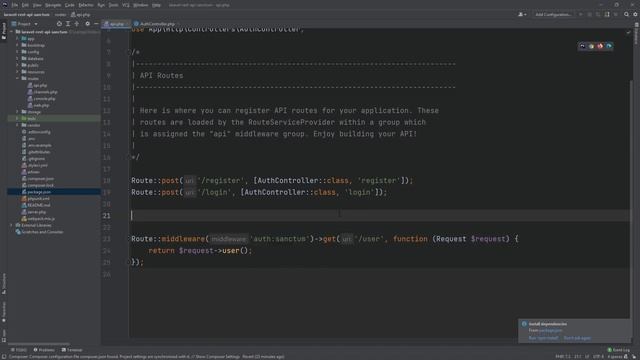Open the Problems tool window
Viewport: 640px width, 360px height.
[x=44, y=350]
